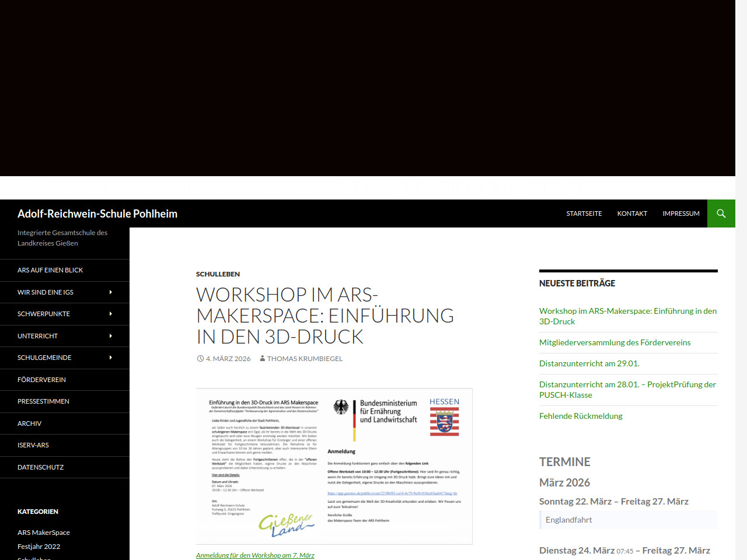Expand the Unterricht submenu arrow

tap(111, 336)
